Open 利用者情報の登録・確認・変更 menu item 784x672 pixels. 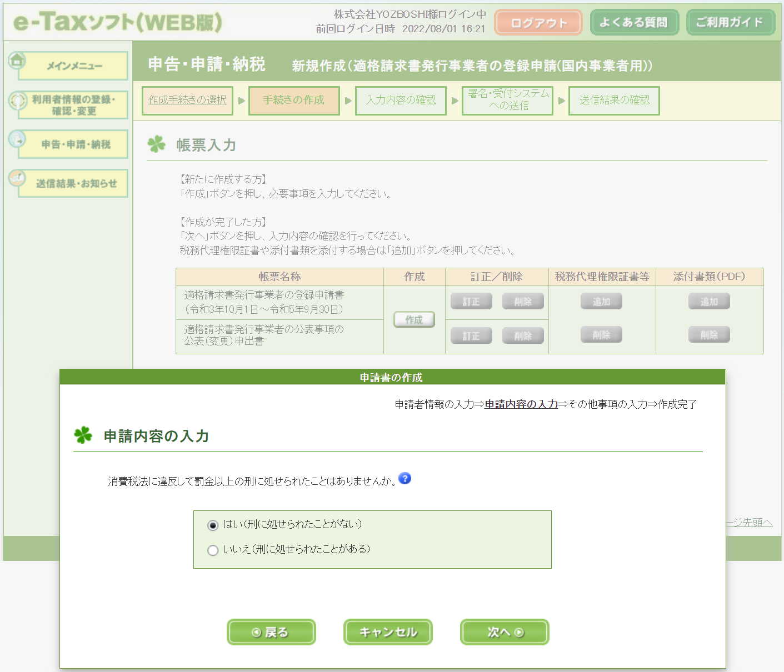coord(73,105)
